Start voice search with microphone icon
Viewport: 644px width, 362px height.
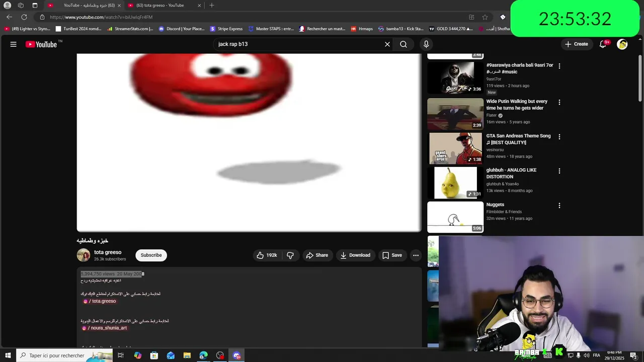click(426, 44)
